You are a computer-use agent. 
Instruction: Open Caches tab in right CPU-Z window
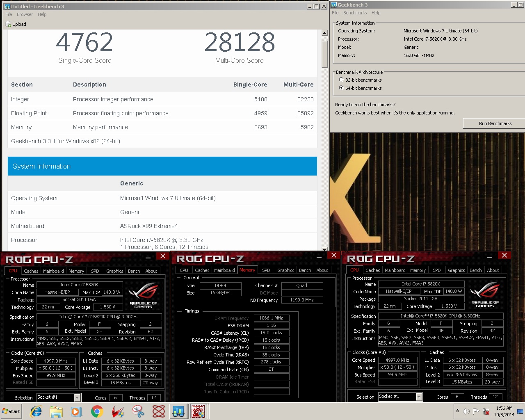click(372, 270)
